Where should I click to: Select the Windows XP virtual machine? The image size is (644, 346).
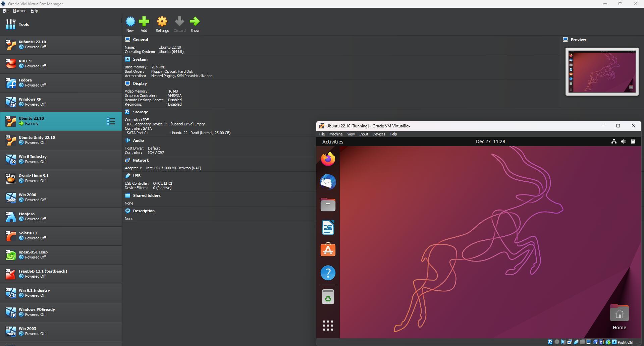click(x=61, y=102)
